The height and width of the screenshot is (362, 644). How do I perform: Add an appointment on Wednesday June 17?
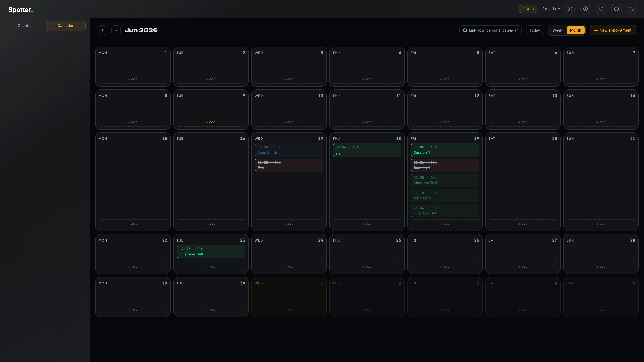click(289, 224)
